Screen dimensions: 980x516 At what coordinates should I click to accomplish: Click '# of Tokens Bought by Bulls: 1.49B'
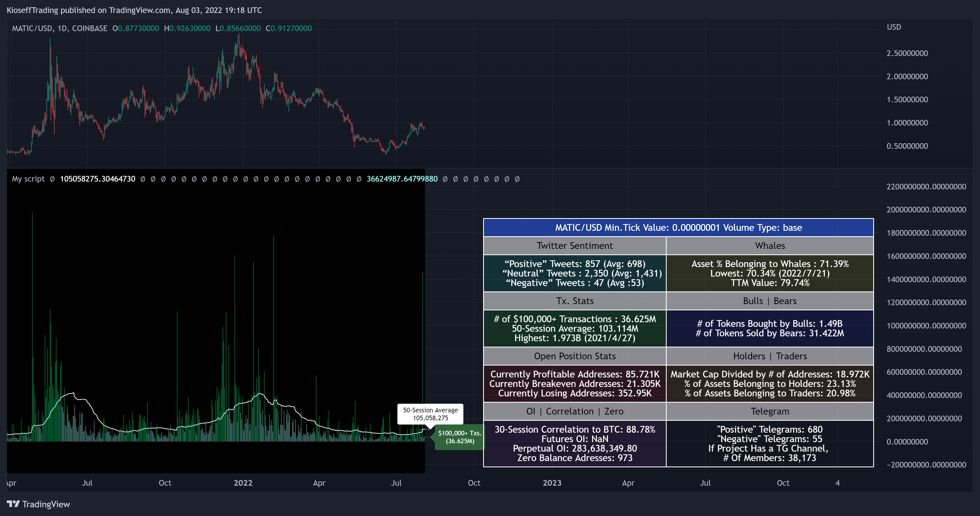pyautogui.click(x=770, y=324)
